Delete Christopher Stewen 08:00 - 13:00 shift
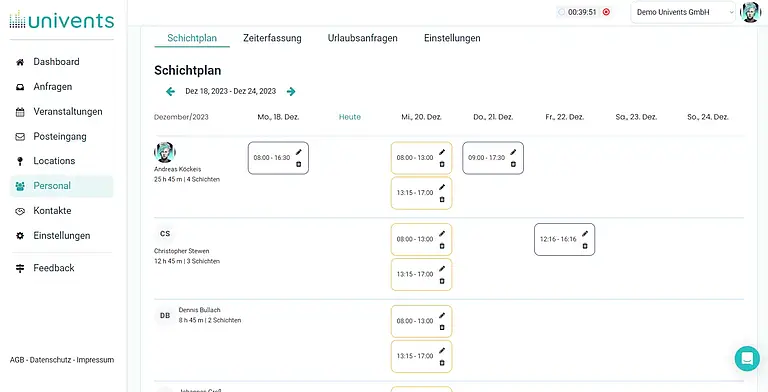 pos(442,246)
